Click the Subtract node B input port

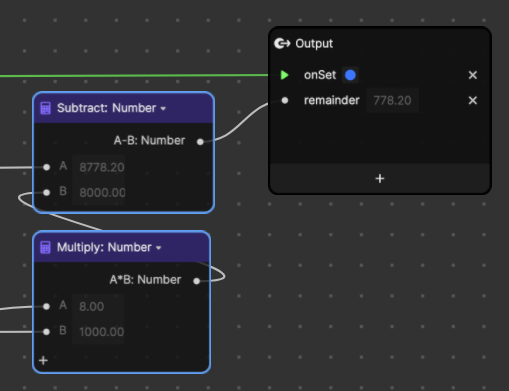coord(47,192)
